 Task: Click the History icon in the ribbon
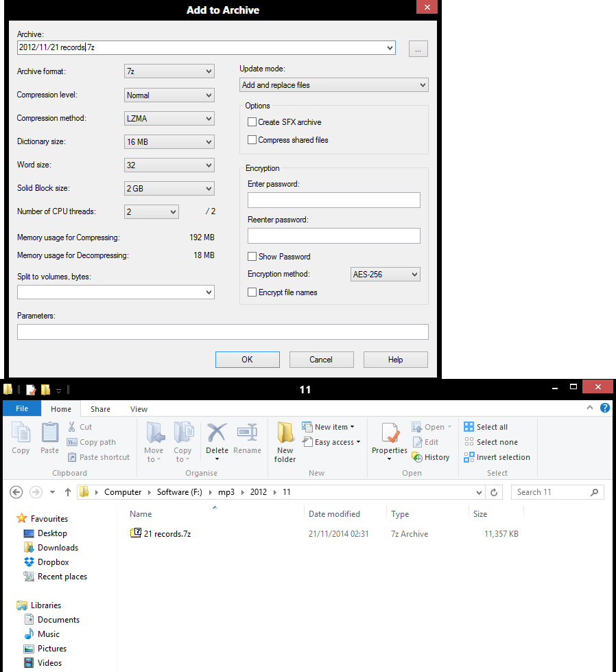point(417,457)
